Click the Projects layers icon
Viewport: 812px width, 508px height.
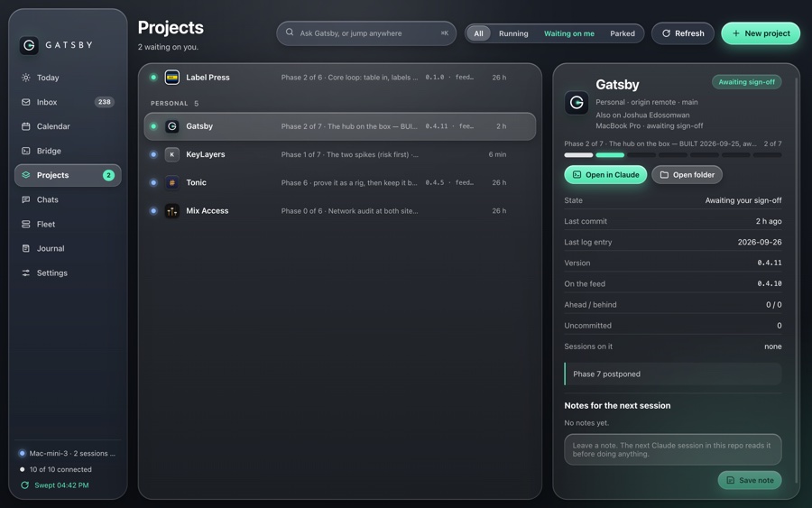(26, 175)
